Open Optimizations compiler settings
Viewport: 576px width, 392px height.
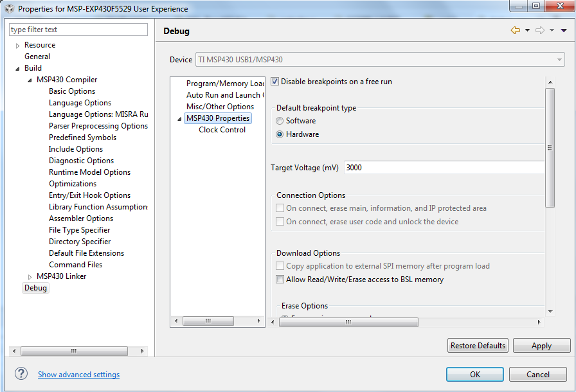(73, 184)
